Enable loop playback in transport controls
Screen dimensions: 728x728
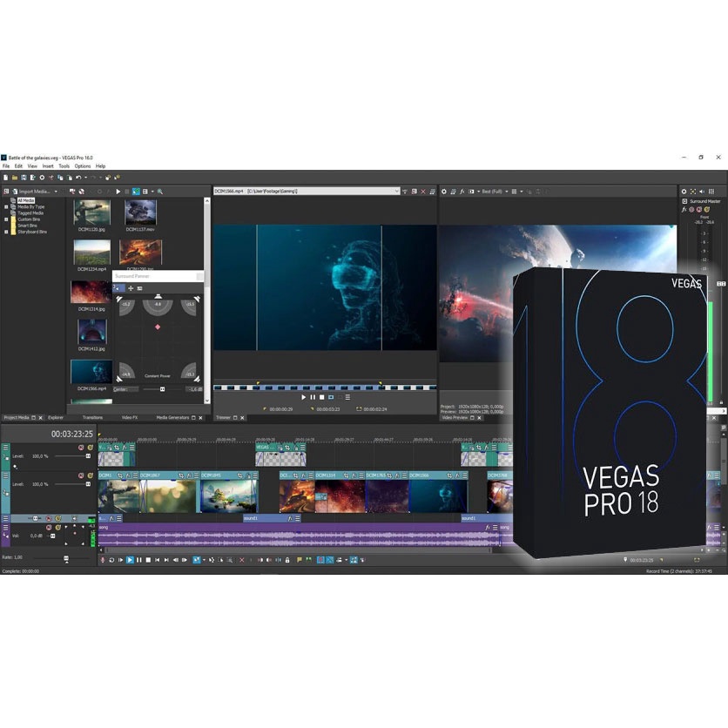click(111, 560)
